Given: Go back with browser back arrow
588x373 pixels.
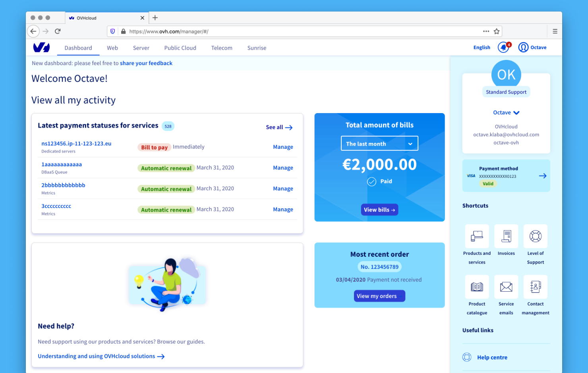Looking at the screenshot, I should click(33, 31).
